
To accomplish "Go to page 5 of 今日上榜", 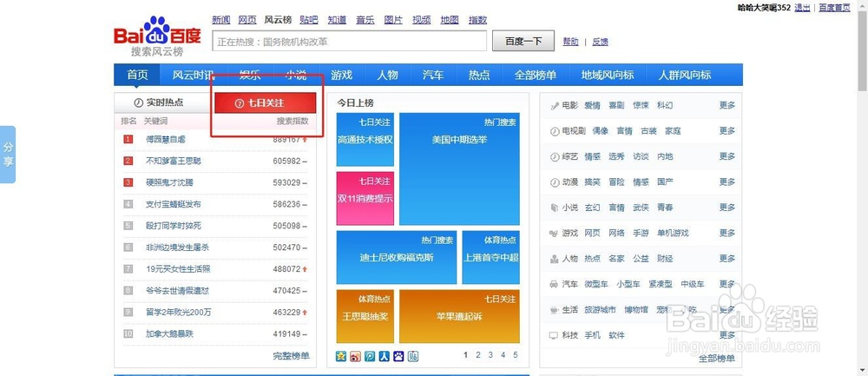I will tap(516, 355).
